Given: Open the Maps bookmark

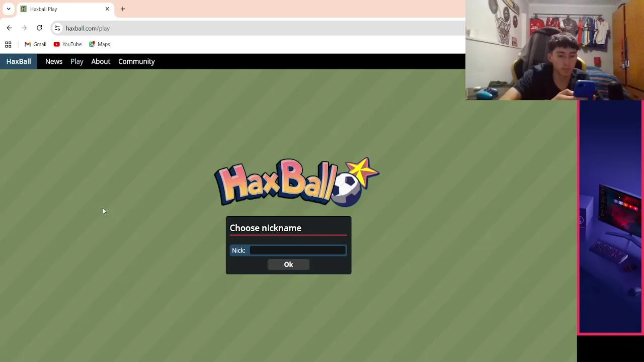Looking at the screenshot, I should (x=99, y=44).
